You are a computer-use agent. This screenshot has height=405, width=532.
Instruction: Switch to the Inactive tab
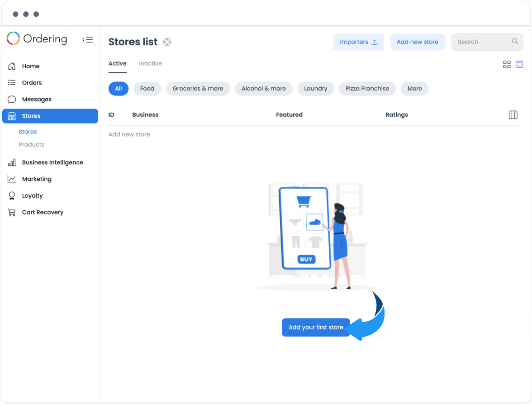click(x=150, y=64)
